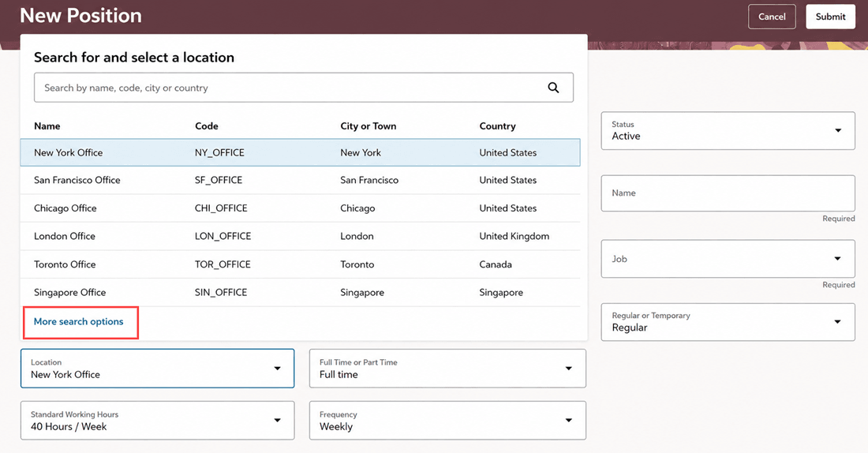Click the TOR_OFFICE code cell
Screen dimensions: 868x453
[x=223, y=264]
